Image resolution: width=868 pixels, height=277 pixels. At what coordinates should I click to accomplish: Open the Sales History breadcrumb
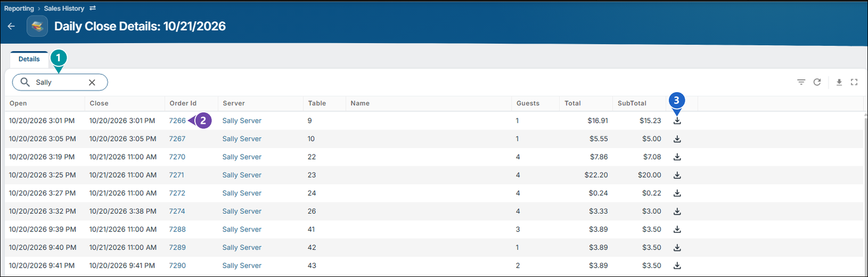(x=64, y=9)
